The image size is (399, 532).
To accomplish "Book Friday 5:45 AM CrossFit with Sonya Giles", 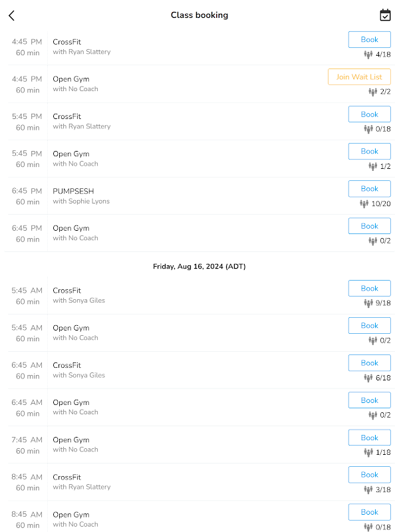I will pyautogui.click(x=370, y=289).
